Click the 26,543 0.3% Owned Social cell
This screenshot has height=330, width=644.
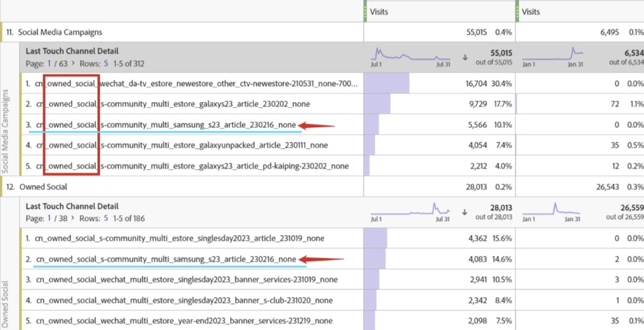(580, 187)
